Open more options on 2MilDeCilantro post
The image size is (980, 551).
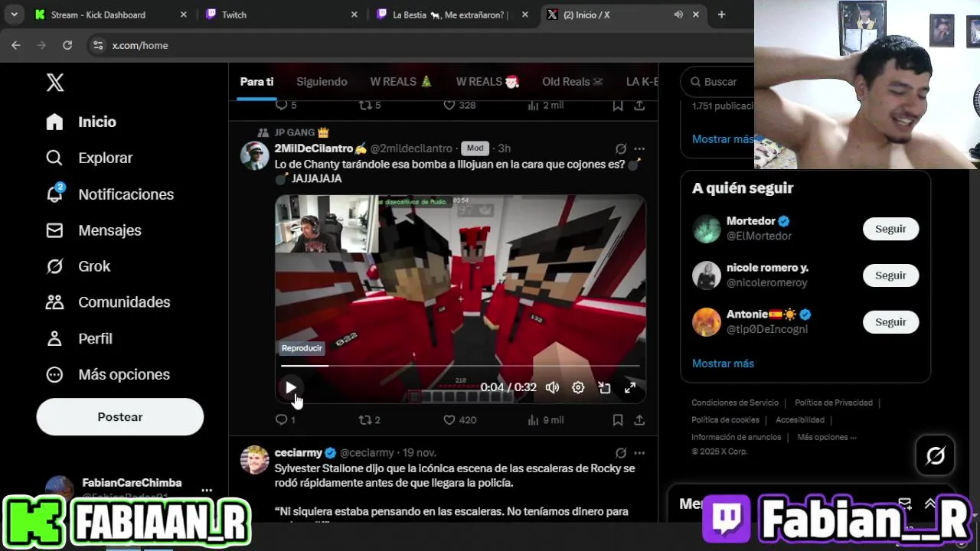[639, 148]
